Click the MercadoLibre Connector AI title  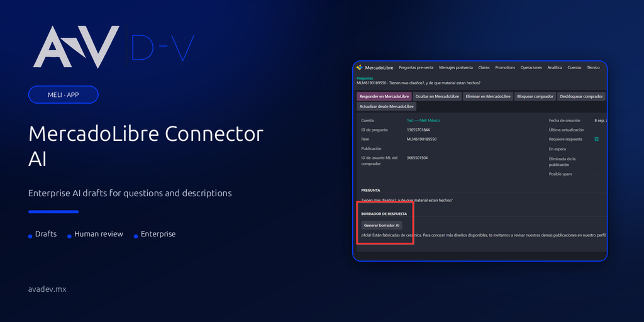pos(146,147)
